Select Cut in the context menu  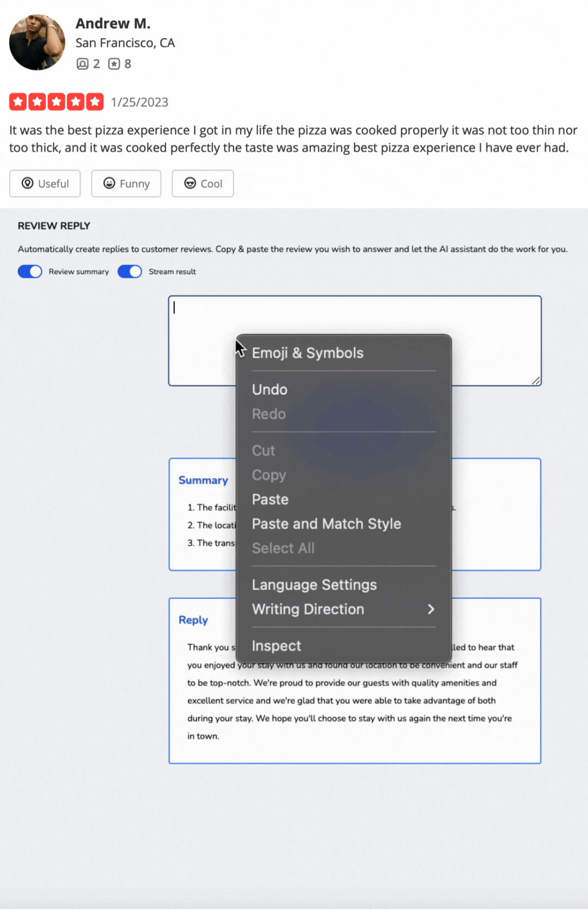(x=344, y=450)
